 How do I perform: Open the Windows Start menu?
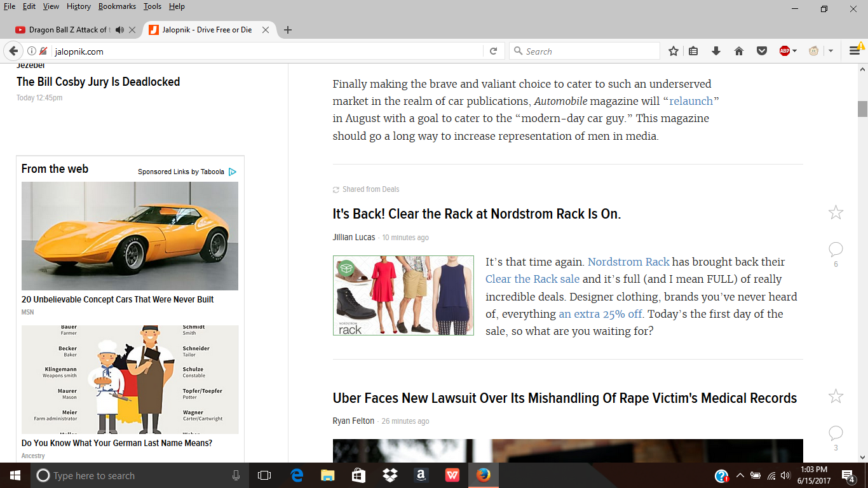[x=15, y=475]
